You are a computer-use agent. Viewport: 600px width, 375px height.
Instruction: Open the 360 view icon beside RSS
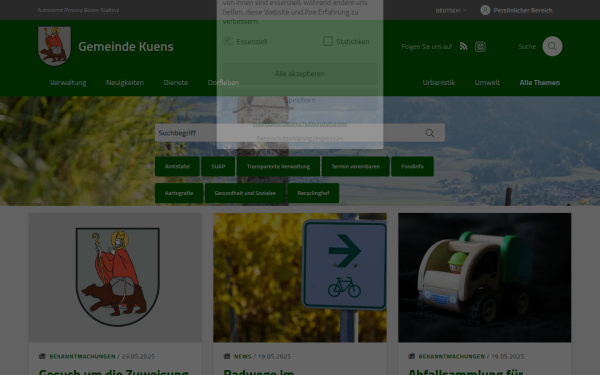coord(480,47)
